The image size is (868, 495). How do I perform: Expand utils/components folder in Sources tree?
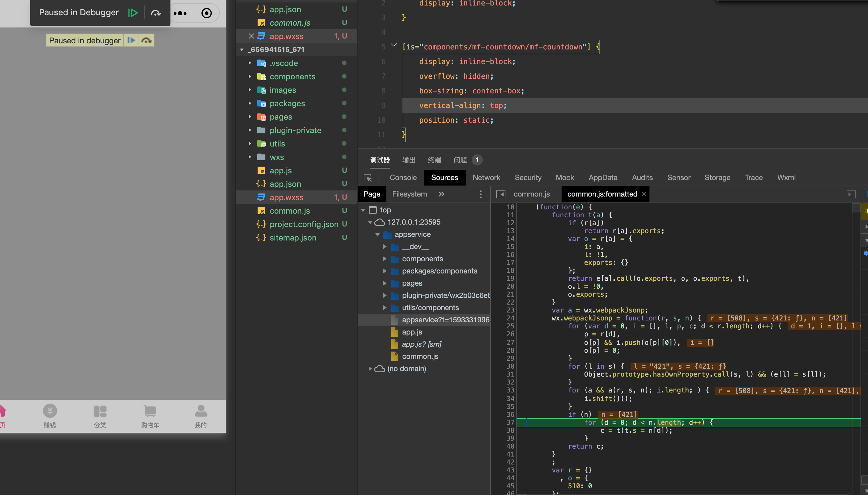(x=385, y=308)
